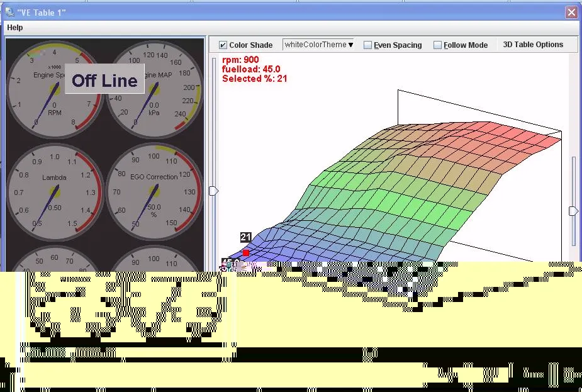Uncheck the Color Shade checkbox
This screenshot has height=392, width=582.
[223, 45]
